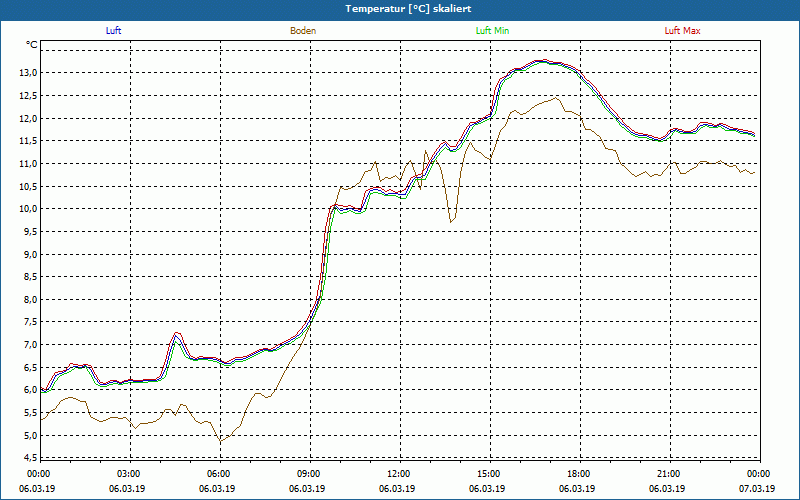Select the green 'Luft Min' legend label
The width and height of the screenshot is (800, 500).
point(492,31)
